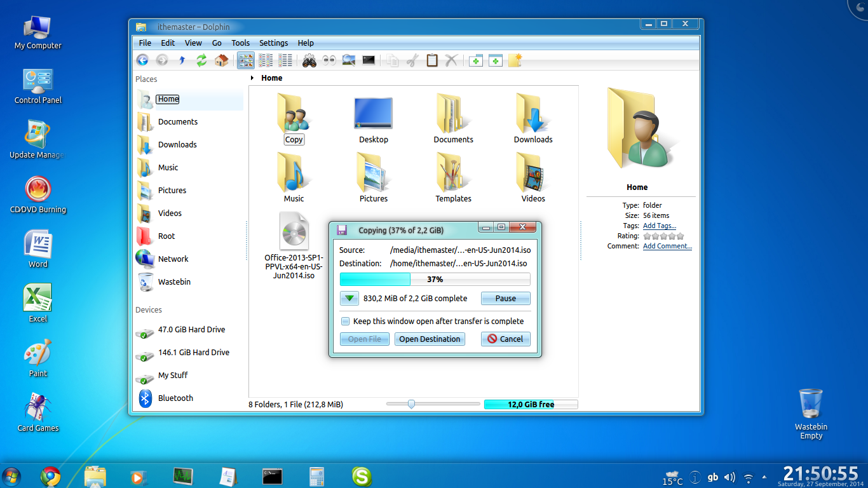
Task: Click the magnifier-over-picture toolbar icon
Action: 349,60
